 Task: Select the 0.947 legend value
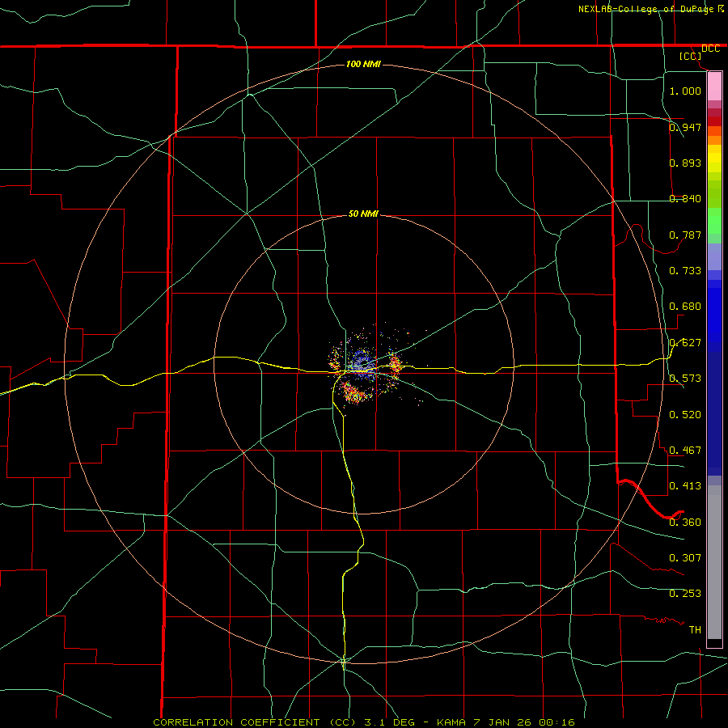pos(685,127)
